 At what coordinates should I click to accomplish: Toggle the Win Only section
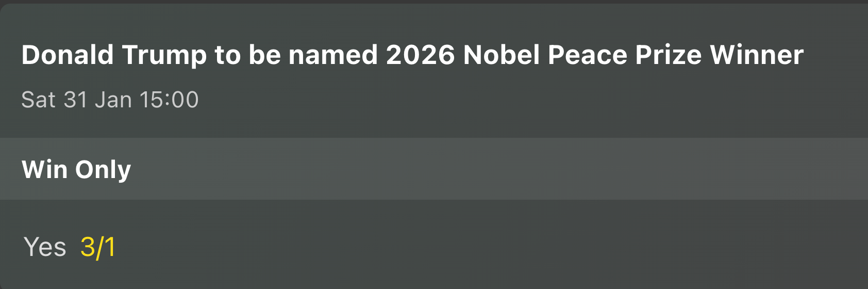click(x=434, y=169)
